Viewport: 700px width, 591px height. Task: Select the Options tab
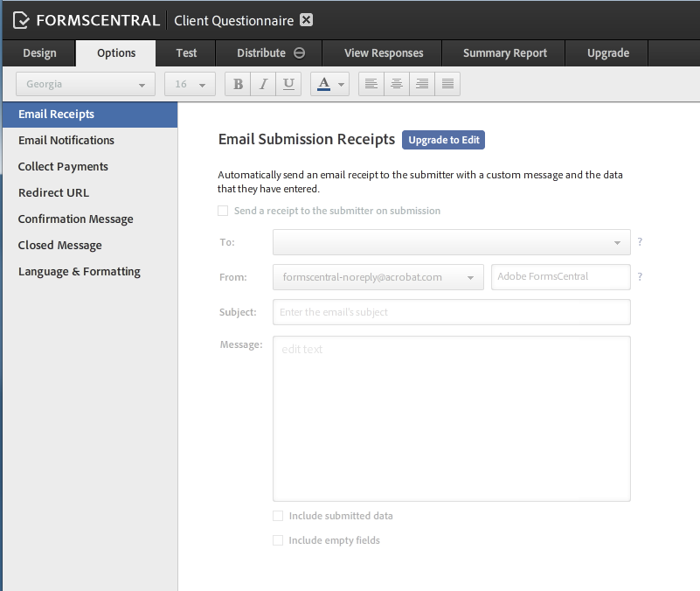click(116, 53)
